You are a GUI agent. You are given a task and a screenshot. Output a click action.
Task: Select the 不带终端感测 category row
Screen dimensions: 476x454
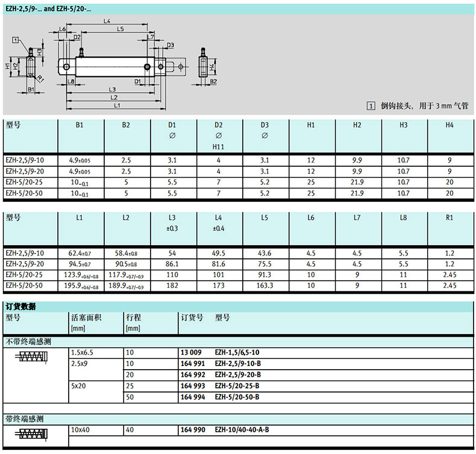click(28, 341)
